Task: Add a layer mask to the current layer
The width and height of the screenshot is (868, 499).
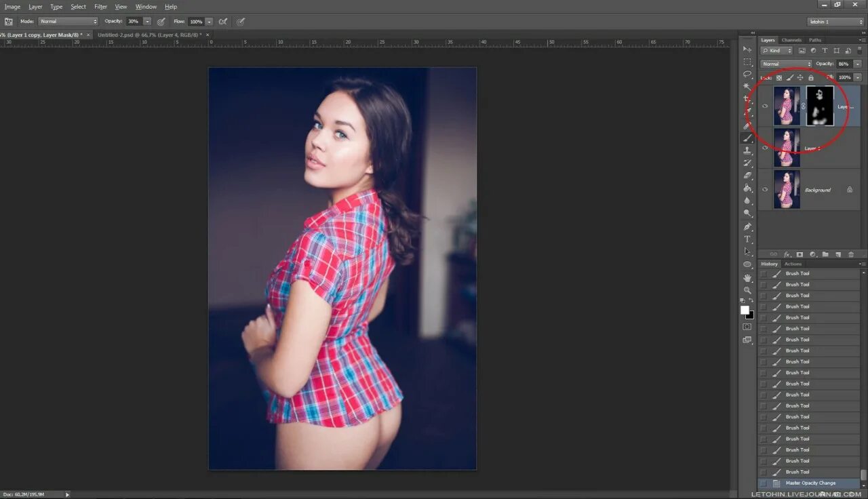Action: click(800, 254)
